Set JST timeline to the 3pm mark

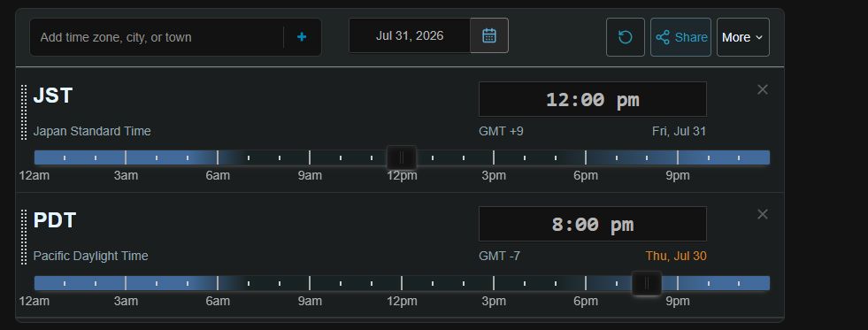click(x=494, y=157)
